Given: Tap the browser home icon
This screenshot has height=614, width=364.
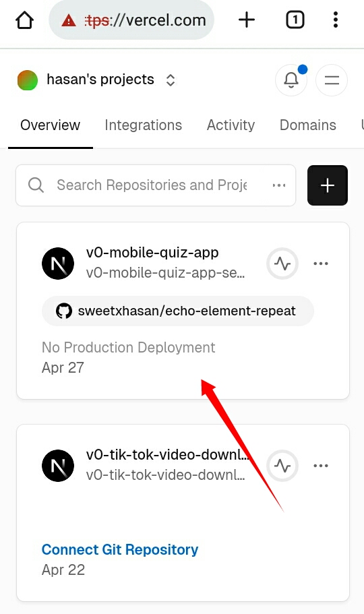Looking at the screenshot, I should click(x=24, y=20).
